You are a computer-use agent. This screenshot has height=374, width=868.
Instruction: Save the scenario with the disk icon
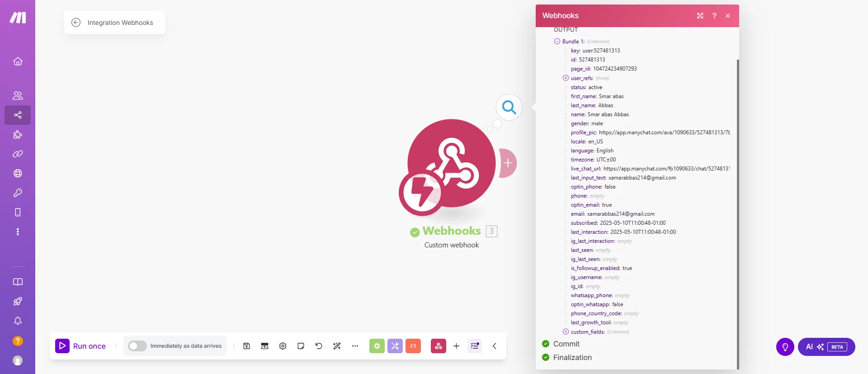(246, 346)
